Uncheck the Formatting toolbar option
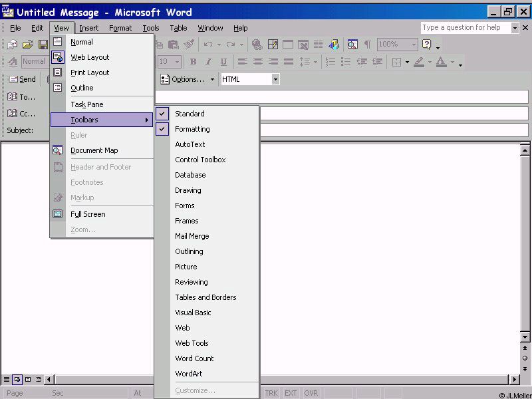The height and width of the screenshot is (399, 532). [192, 129]
